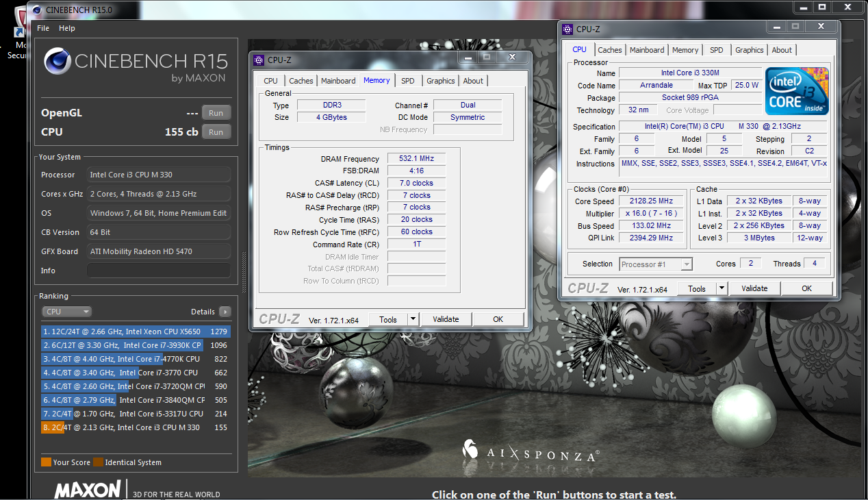
Task: Run the CPU benchmark test
Action: point(216,132)
